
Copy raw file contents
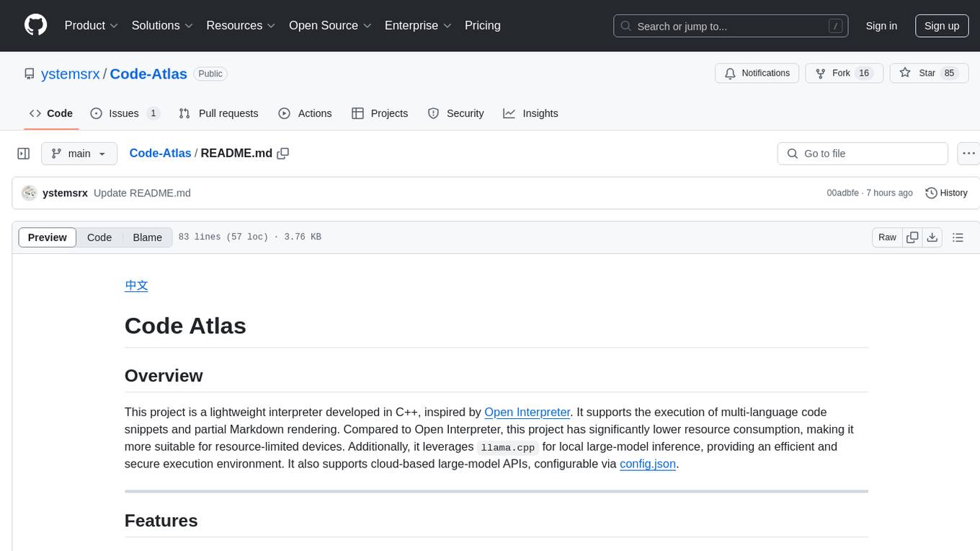pos(912,237)
